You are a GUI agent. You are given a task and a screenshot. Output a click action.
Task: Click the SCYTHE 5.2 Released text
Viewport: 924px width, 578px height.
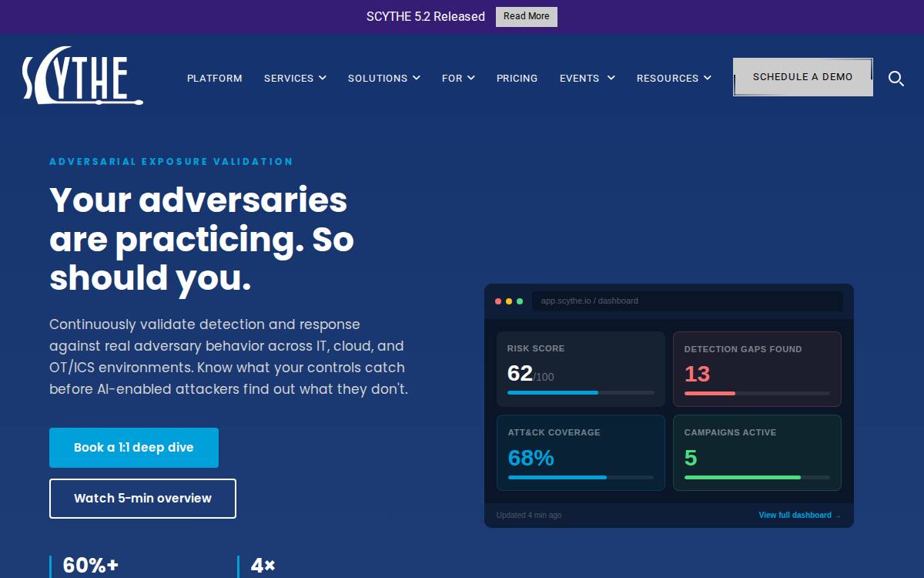tap(426, 16)
